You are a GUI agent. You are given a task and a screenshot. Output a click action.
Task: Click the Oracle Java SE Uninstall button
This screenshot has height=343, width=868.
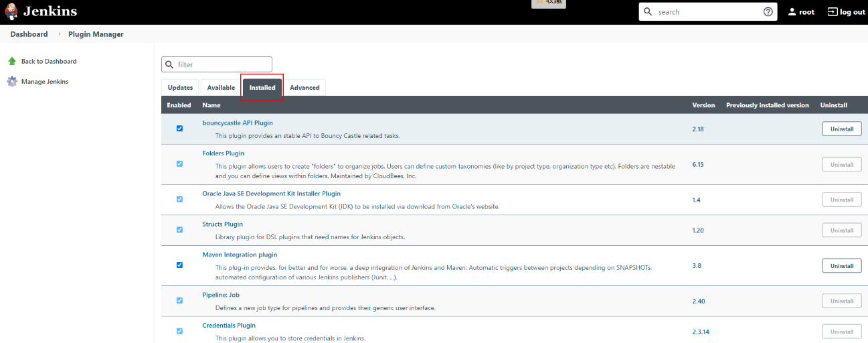pyautogui.click(x=842, y=200)
